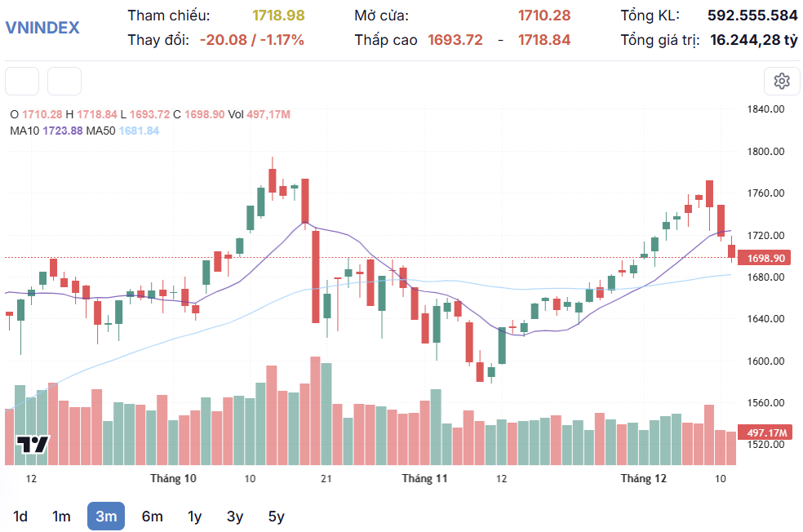Click the Tháng 11 date label
803x532 pixels.
424,478
